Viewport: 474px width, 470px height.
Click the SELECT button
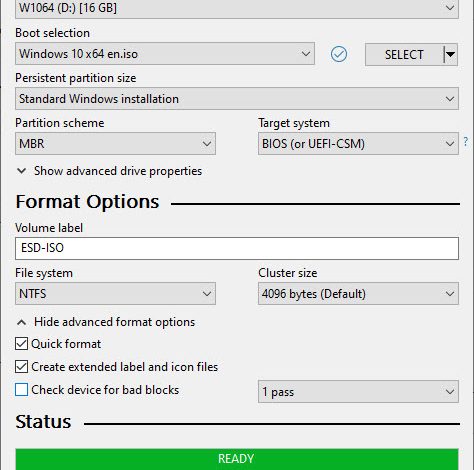[404, 54]
